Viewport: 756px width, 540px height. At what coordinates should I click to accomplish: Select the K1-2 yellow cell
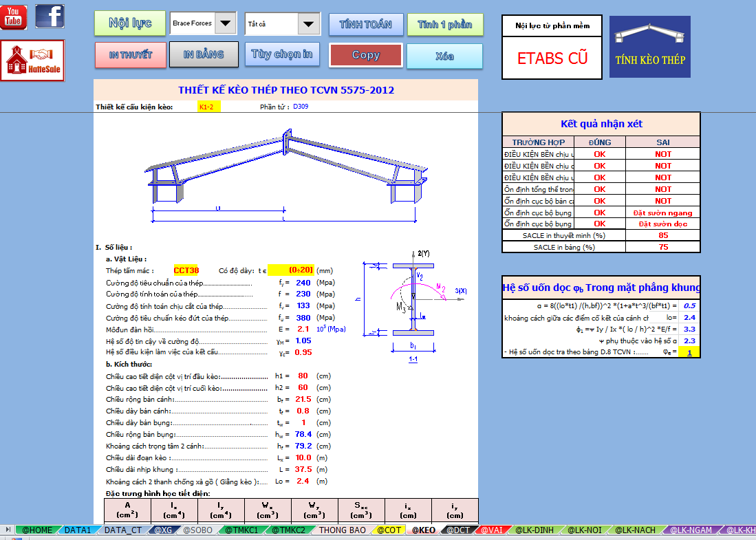tap(208, 107)
